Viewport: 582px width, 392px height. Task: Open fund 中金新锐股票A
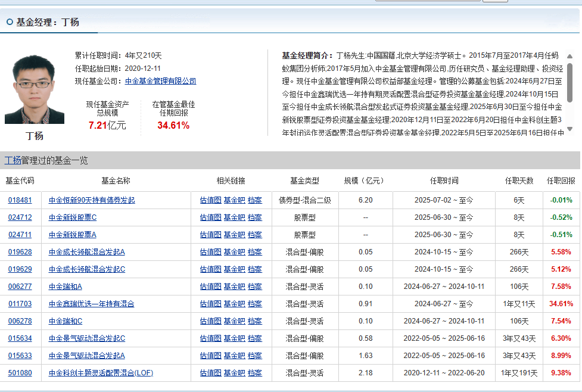[73, 235]
